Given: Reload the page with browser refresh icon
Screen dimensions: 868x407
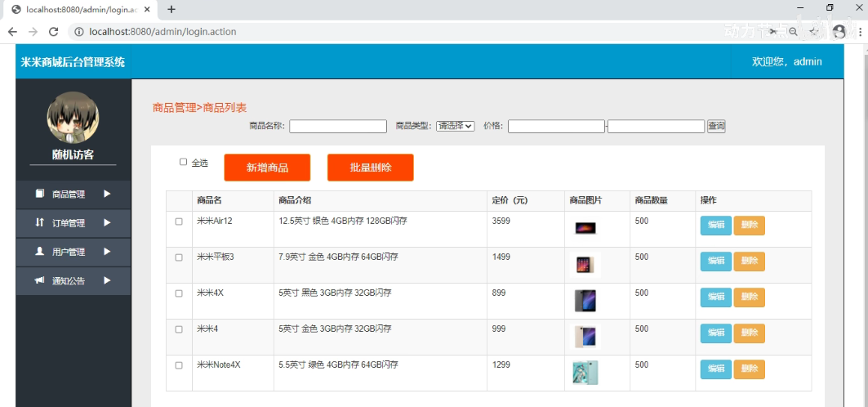Looking at the screenshot, I should point(54,32).
